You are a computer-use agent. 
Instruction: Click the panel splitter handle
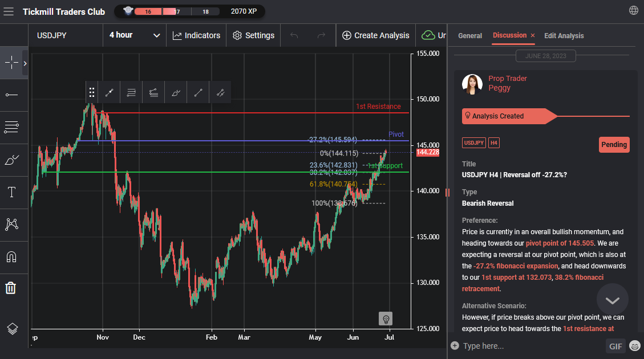tap(447, 193)
